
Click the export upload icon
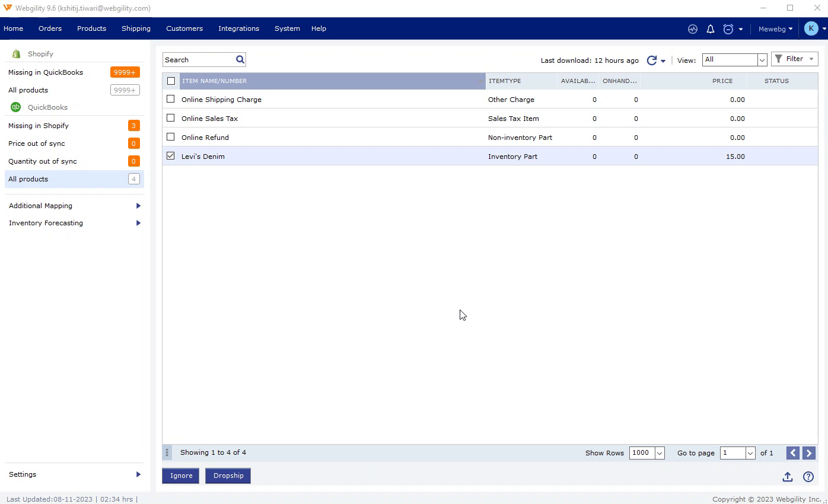(x=787, y=477)
